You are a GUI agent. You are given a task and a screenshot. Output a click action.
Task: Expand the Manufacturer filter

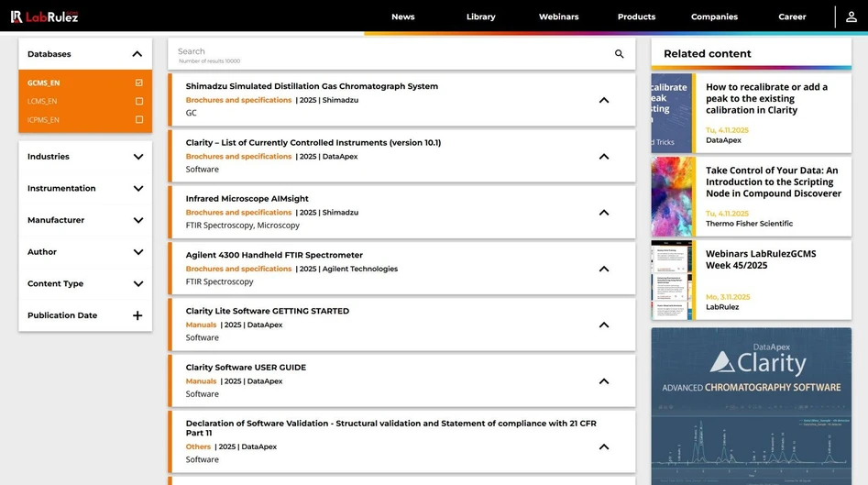pos(137,220)
